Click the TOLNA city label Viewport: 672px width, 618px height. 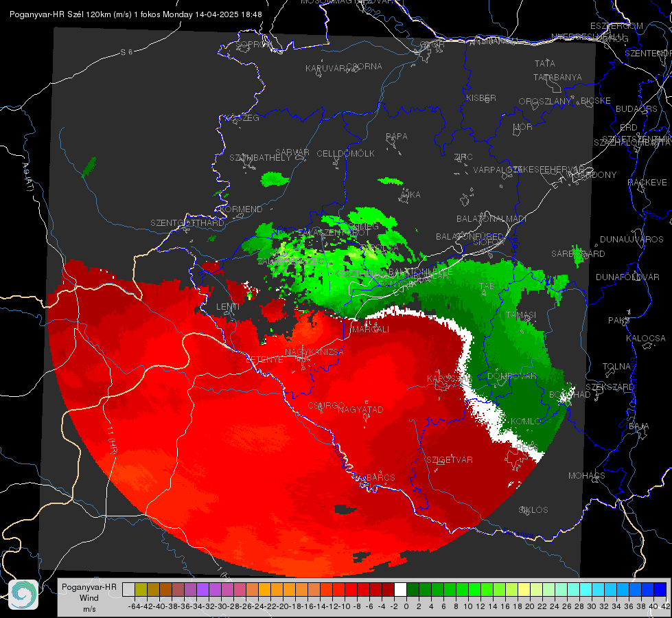(616, 367)
